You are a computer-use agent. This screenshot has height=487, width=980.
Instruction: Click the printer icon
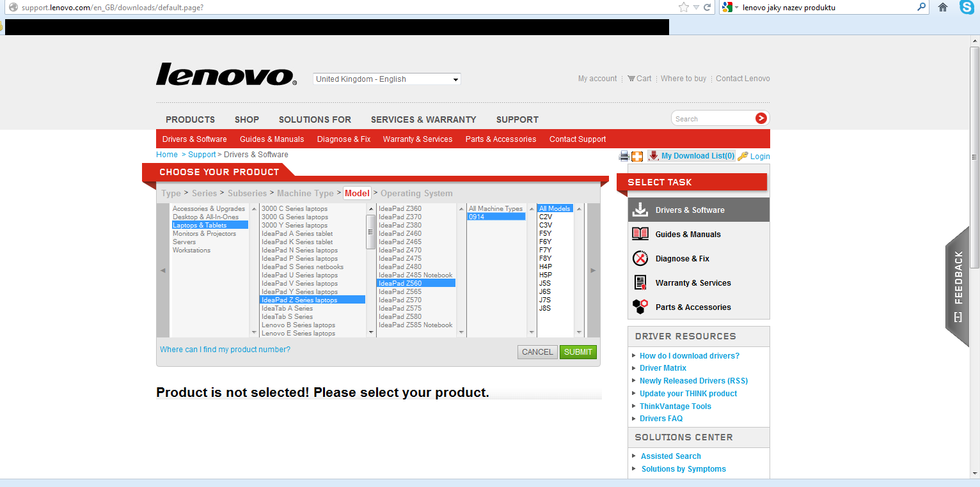click(624, 156)
